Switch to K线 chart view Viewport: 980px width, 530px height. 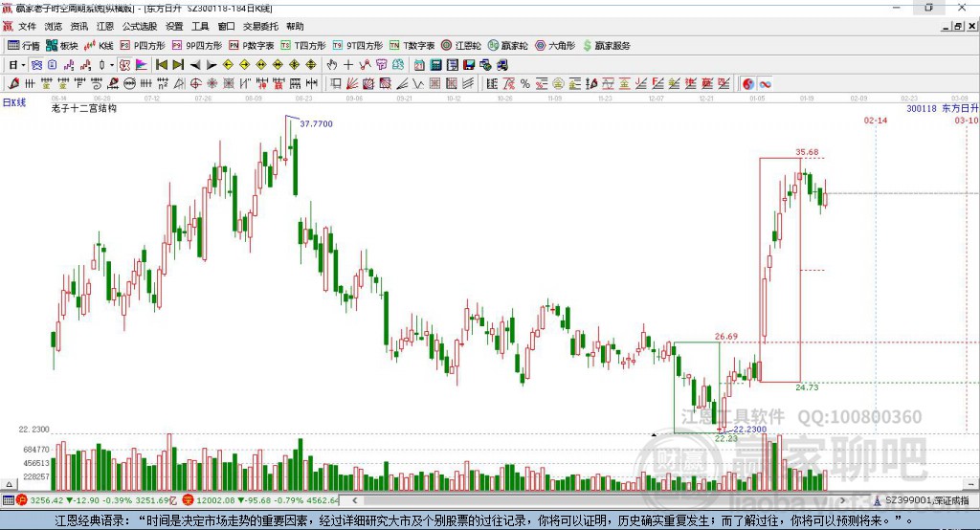[99, 46]
